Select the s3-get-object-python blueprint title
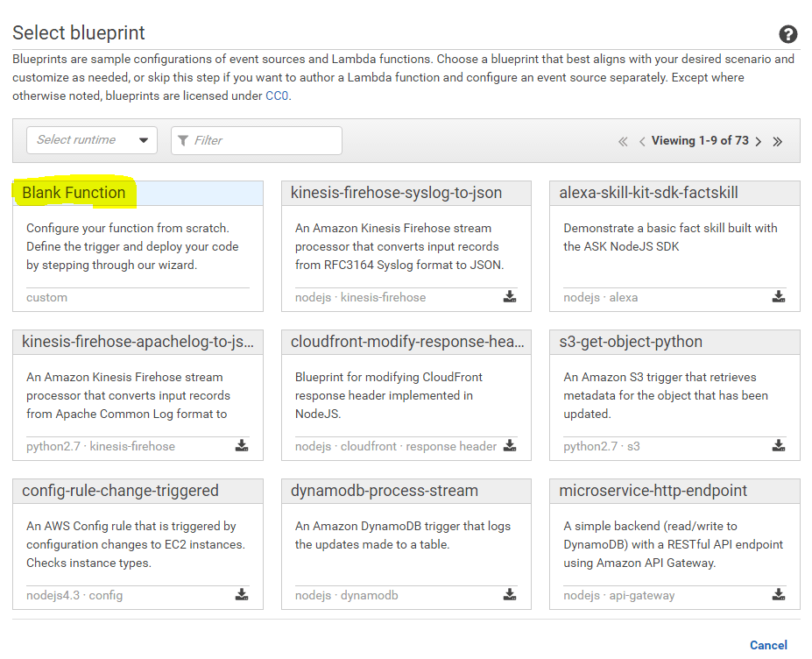The height and width of the screenshot is (659, 812). click(631, 342)
